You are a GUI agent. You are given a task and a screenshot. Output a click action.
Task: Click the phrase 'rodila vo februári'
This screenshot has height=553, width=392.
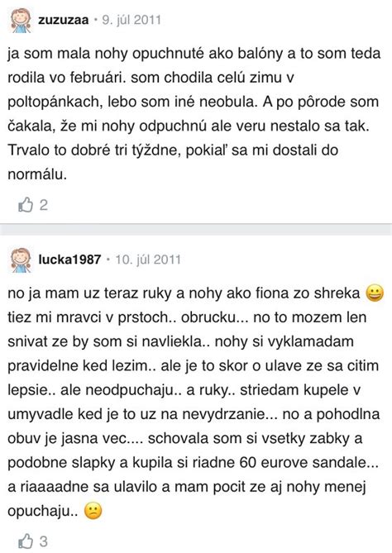pyautogui.click(x=67, y=78)
